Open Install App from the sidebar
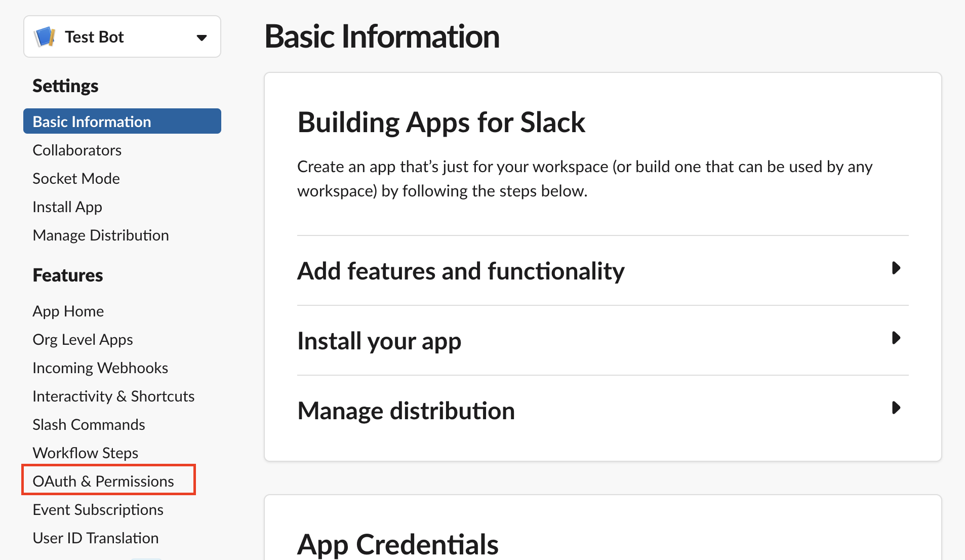Screen dimensions: 965x560 [67, 207]
